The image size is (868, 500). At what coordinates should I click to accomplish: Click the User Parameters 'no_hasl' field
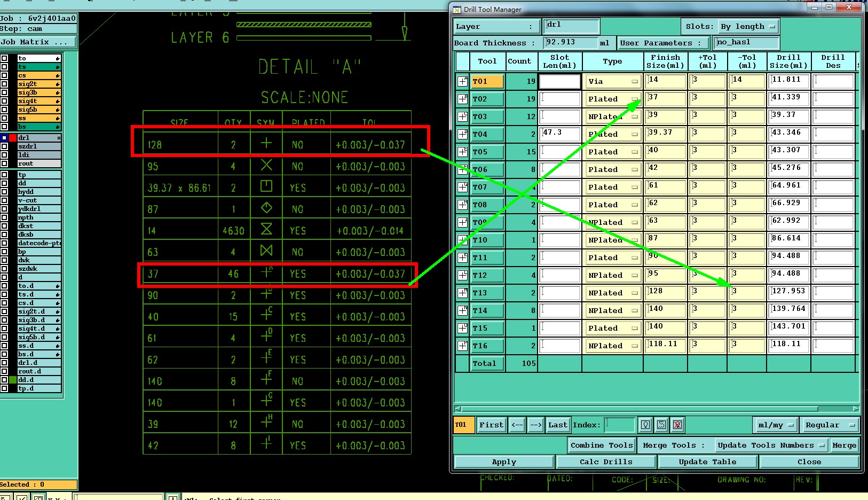click(x=747, y=43)
